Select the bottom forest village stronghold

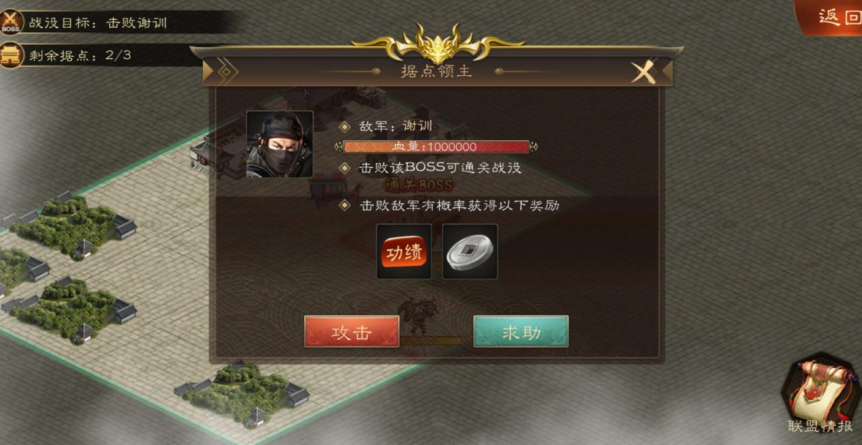pyautogui.click(x=242, y=392)
